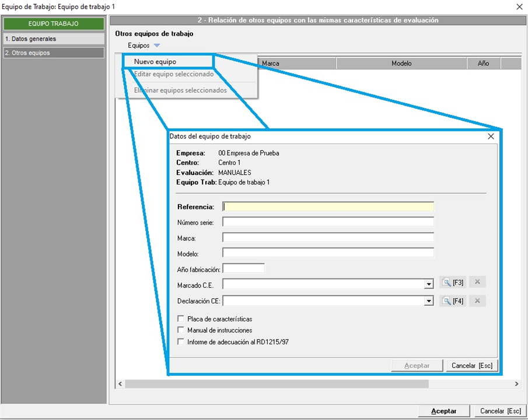Screen dimensions: 528x420
Task: Switch to 1. Datos generales section
Action: tap(53, 39)
